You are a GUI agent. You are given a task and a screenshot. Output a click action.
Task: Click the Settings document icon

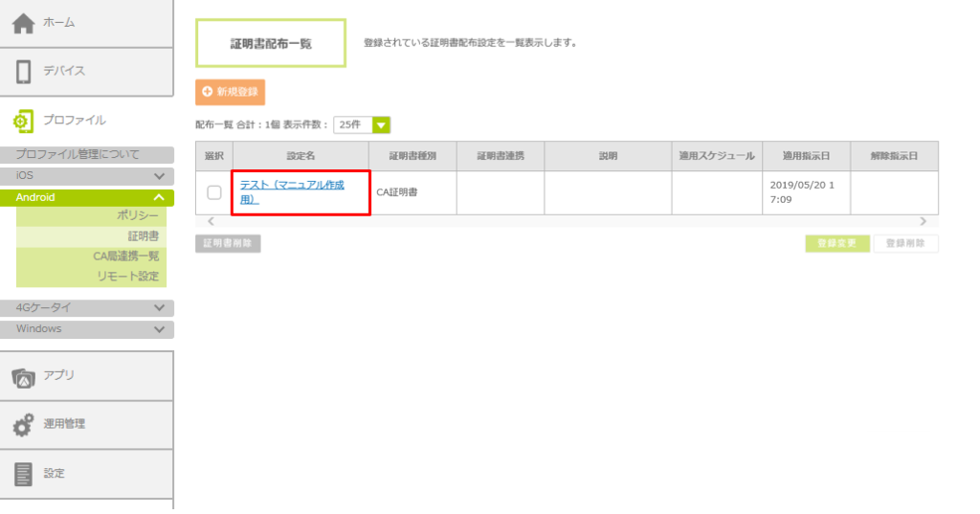24,474
